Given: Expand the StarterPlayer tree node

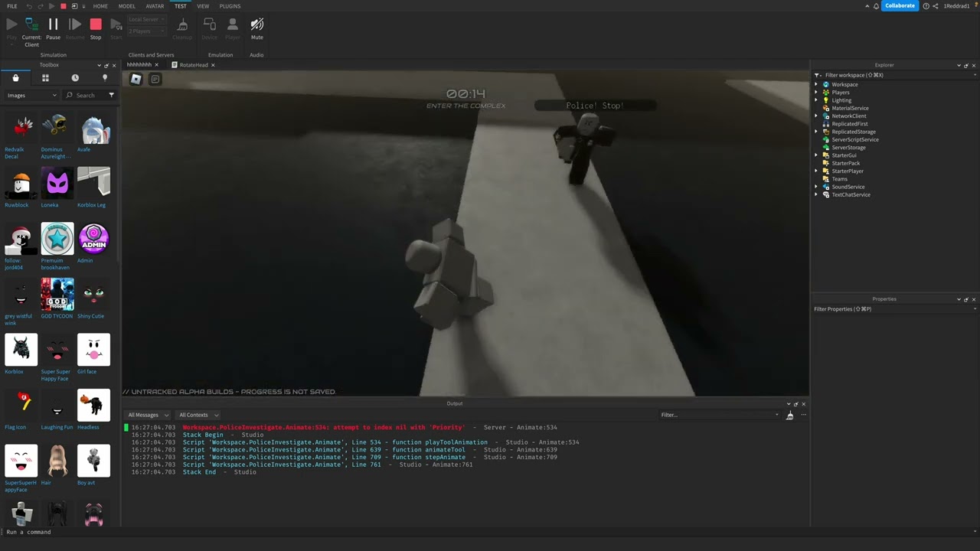Looking at the screenshot, I should [x=816, y=171].
